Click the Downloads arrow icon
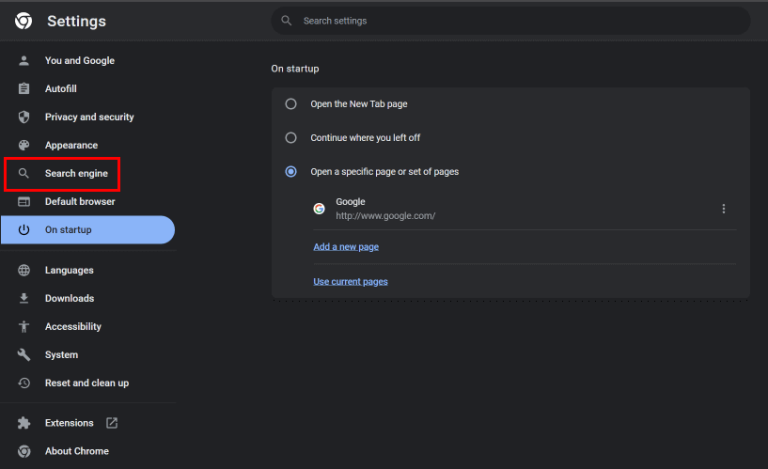Viewport: 768px width, 469px height. [x=24, y=298]
